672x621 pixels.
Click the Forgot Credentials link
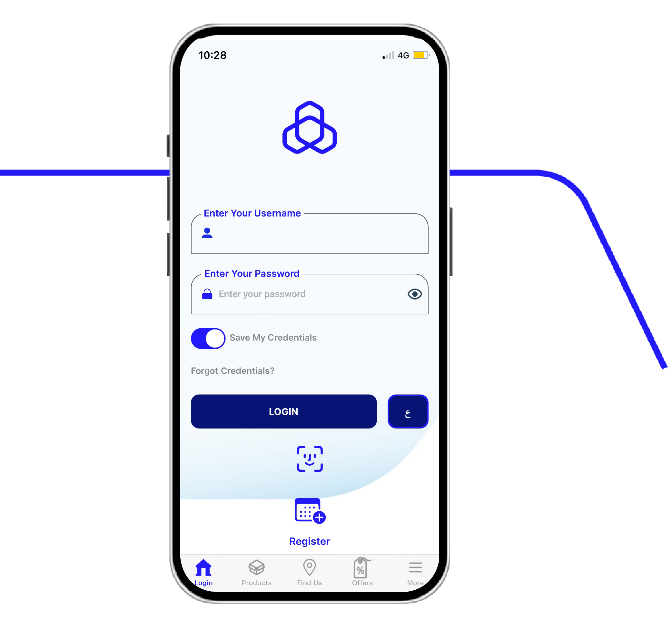point(233,370)
